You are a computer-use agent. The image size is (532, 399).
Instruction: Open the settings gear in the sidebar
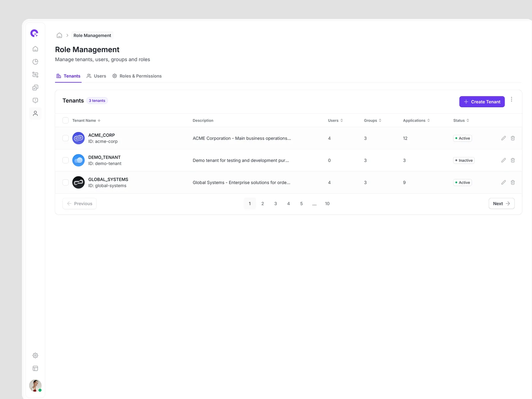point(35,355)
